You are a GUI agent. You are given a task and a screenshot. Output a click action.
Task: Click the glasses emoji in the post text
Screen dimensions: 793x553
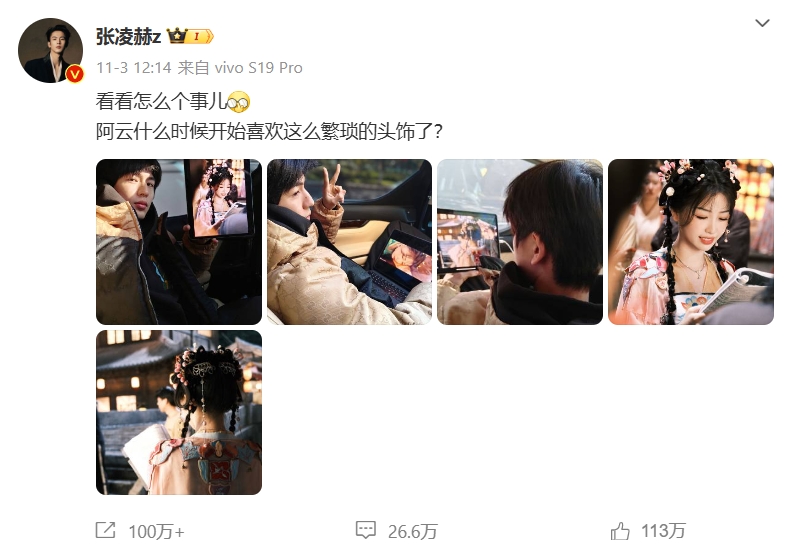coord(238,102)
